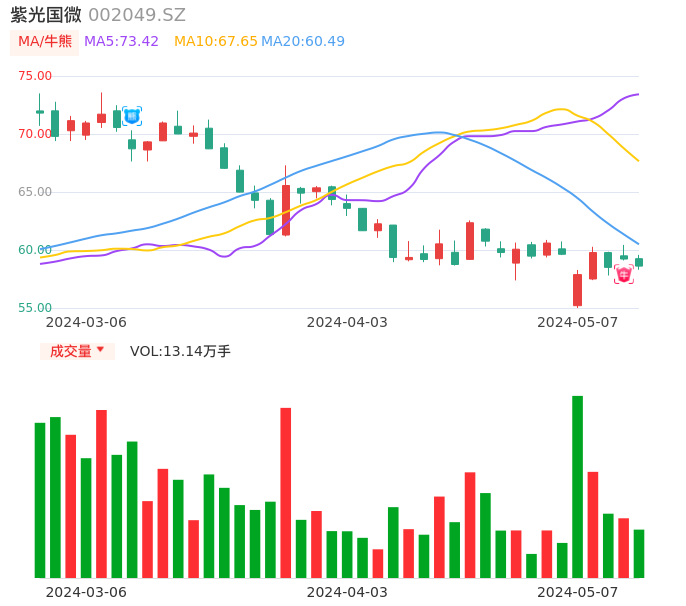Image resolution: width=686 pixels, height=606 pixels.
Task: Click the tallest red volume bar in mid-chart
Action: tap(285, 492)
